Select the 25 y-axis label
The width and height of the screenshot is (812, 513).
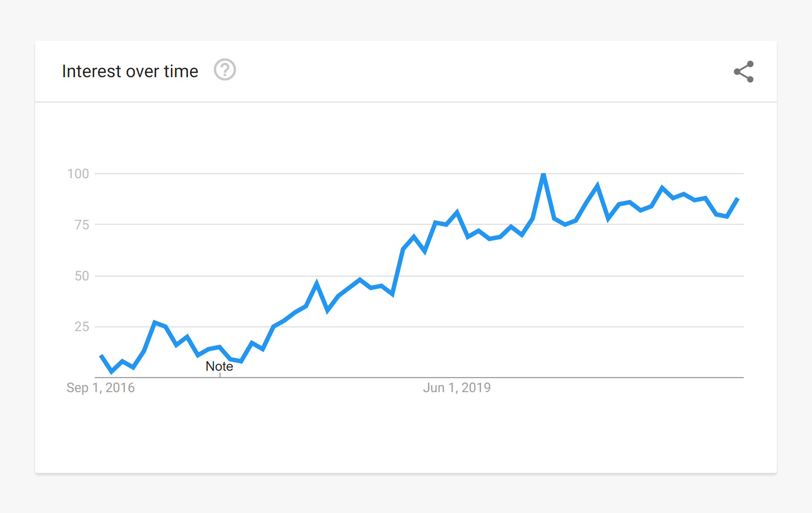(82, 327)
